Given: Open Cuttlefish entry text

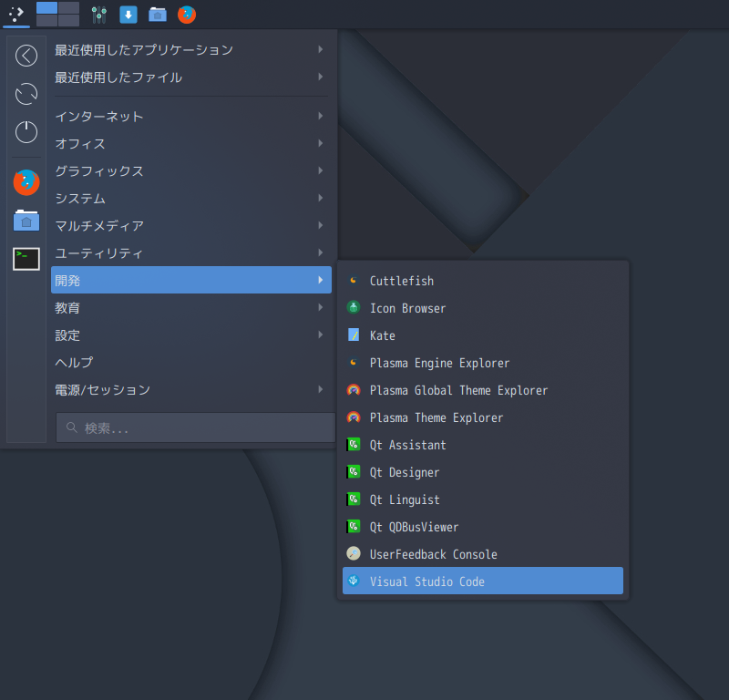Looking at the screenshot, I should 402,281.
